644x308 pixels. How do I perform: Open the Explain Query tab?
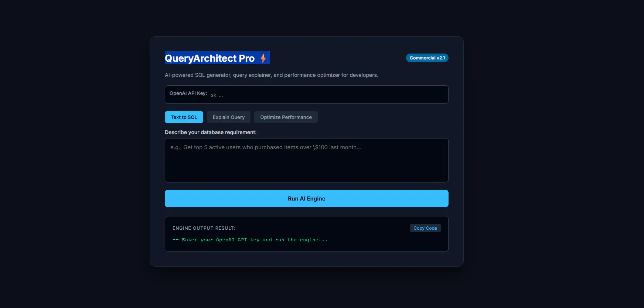[229, 117]
